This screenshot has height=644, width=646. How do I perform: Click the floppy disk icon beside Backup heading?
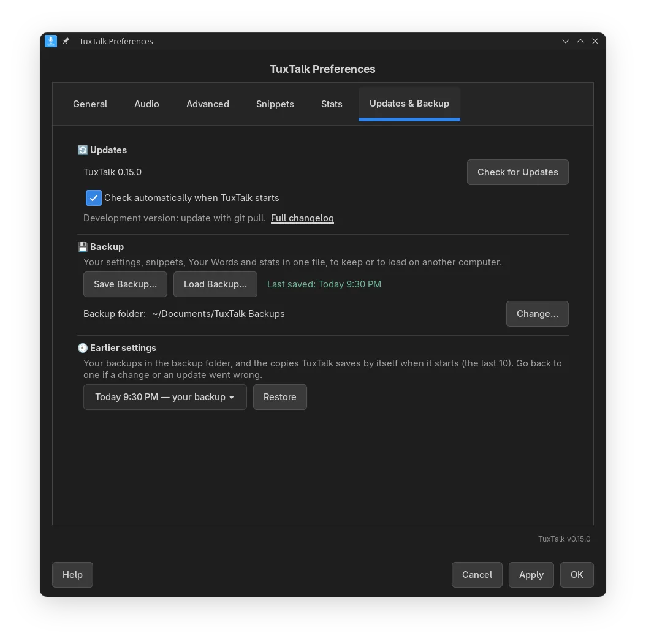click(x=82, y=247)
